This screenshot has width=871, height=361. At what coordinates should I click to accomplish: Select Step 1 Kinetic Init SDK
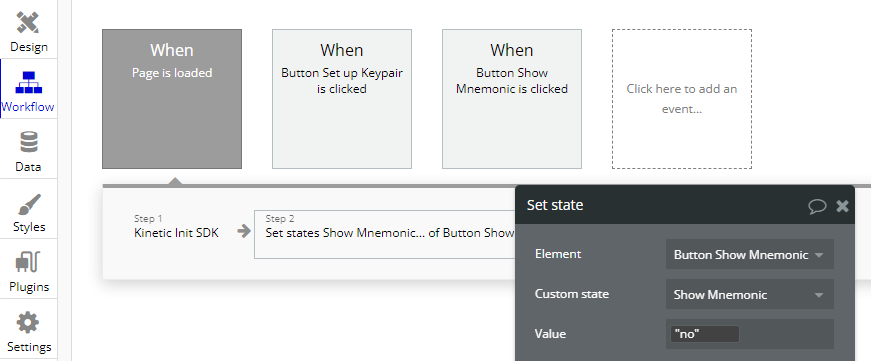[x=177, y=227]
